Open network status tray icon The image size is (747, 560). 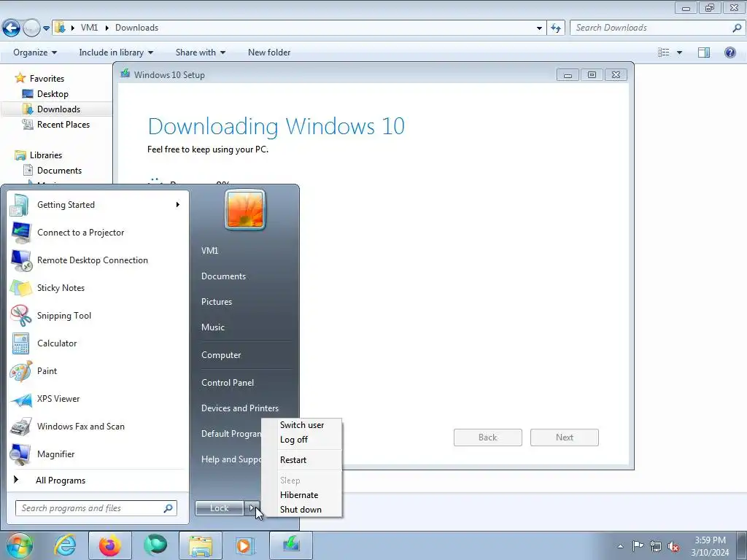[x=656, y=546]
